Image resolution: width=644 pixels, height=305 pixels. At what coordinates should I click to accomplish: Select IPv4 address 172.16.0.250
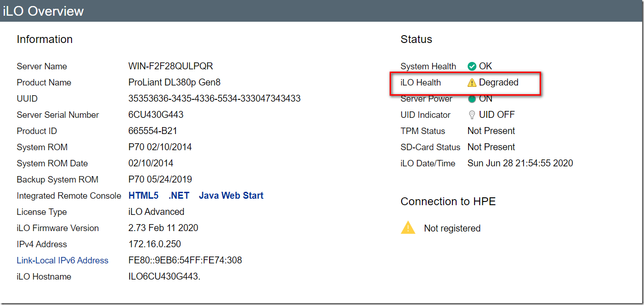(155, 244)
